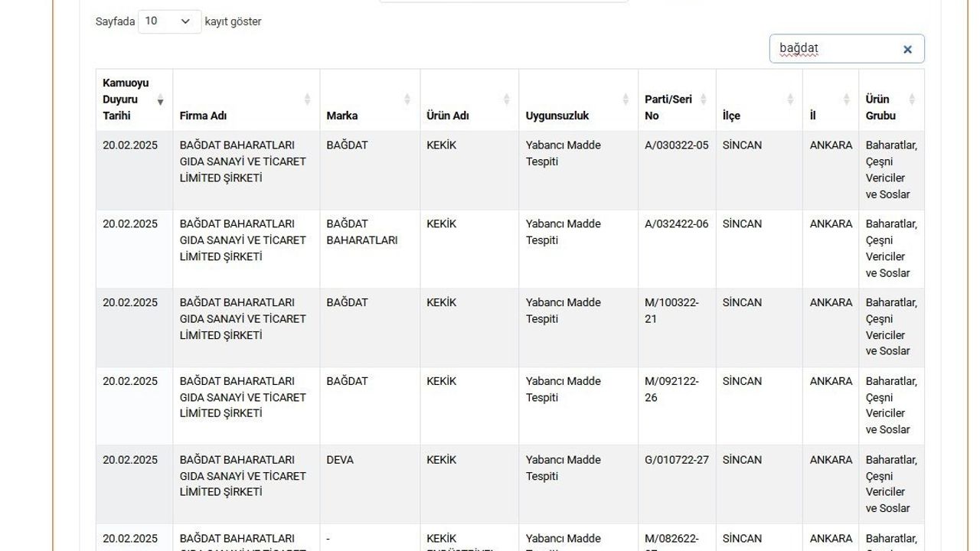Open the Sayfada records-per-page dropdown

[x=169, y=21]
